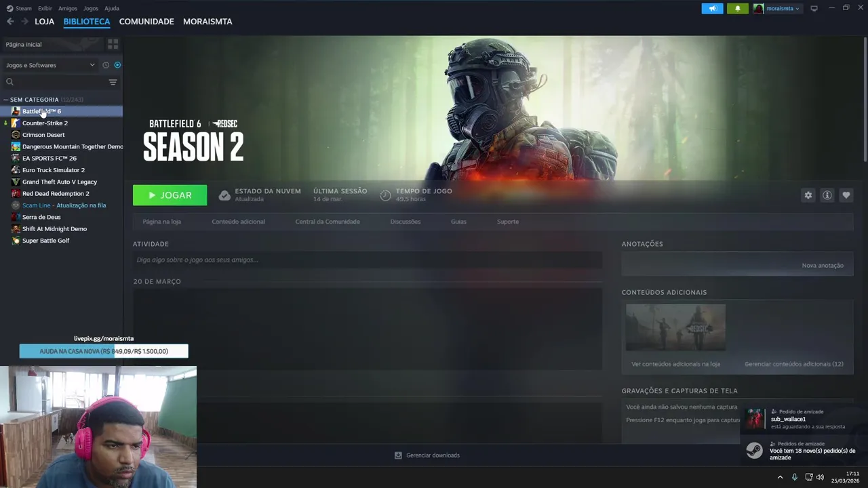Open advanced filter options icon
Screen dimensions: 868x488
113,82
